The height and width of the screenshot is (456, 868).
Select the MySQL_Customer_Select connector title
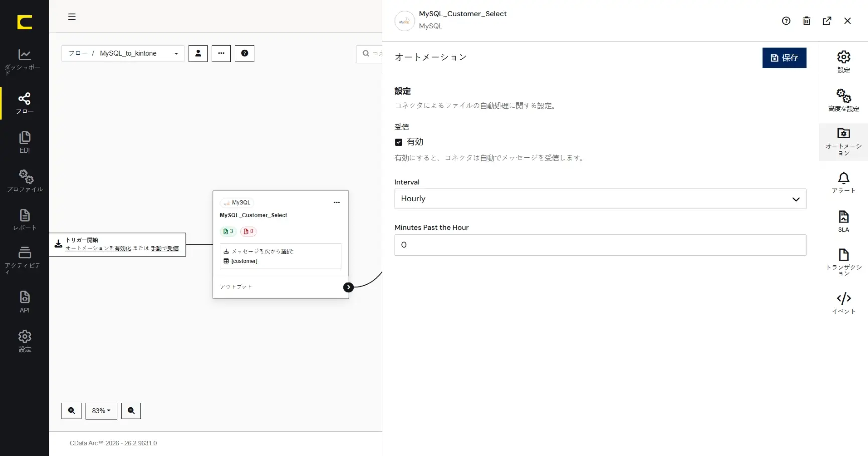pos(253,215)
